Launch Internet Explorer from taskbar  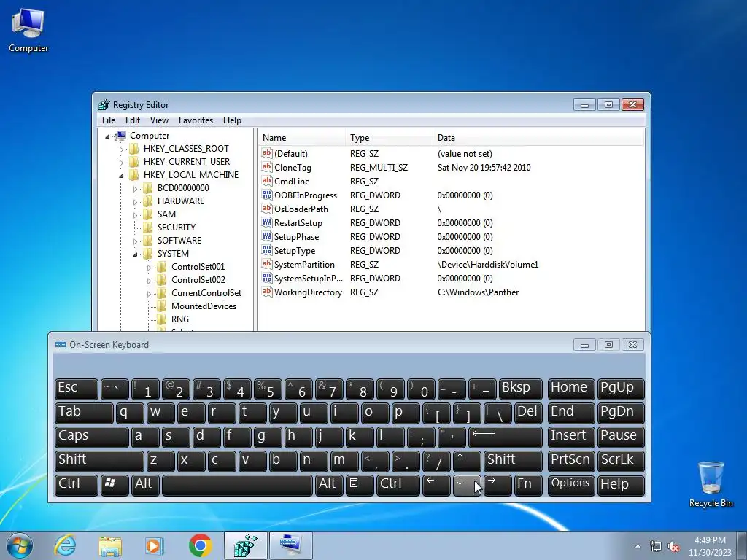click(65, 545)
